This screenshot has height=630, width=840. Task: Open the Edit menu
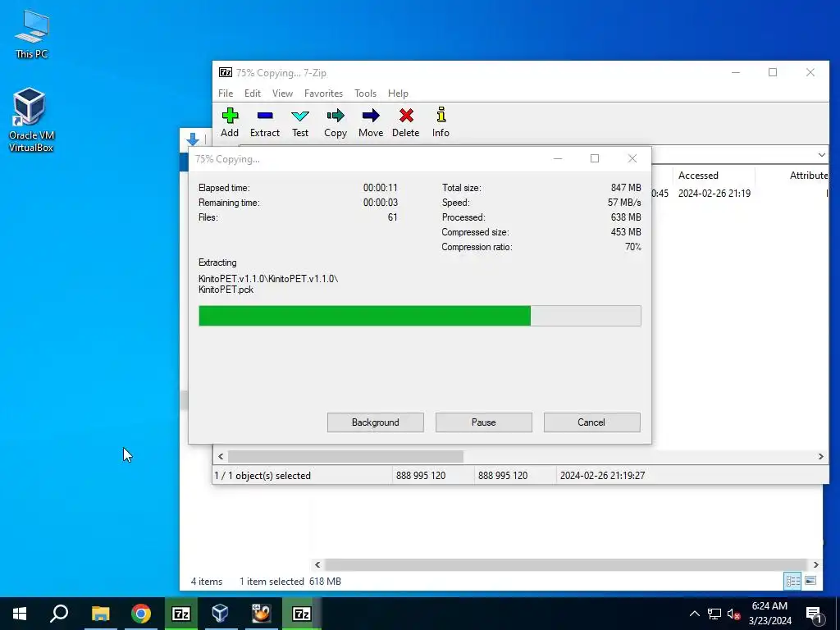point(253,94)
